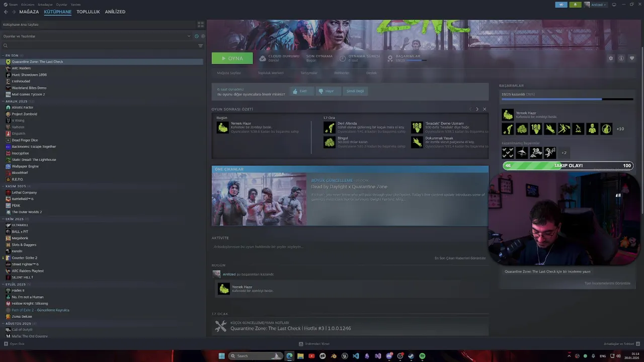
Task: Click the ready-to-play filter icon
Action: pos(203,36)
